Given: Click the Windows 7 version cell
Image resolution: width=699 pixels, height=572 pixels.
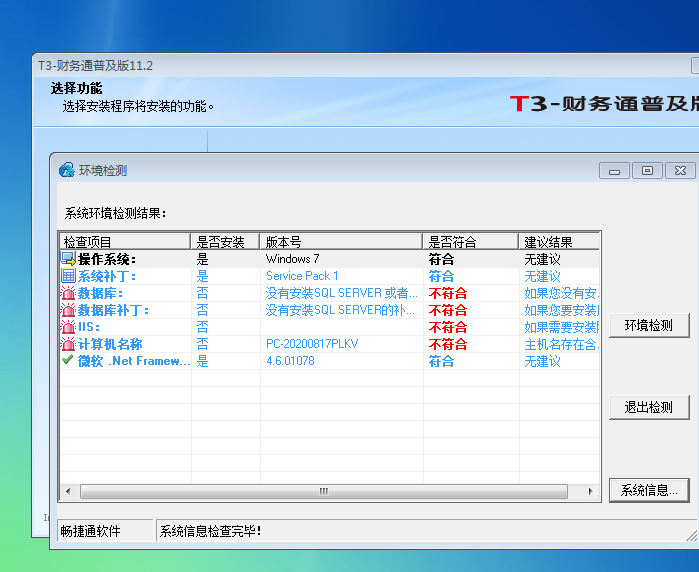Looking at the screenshot, I should [292, 259].
